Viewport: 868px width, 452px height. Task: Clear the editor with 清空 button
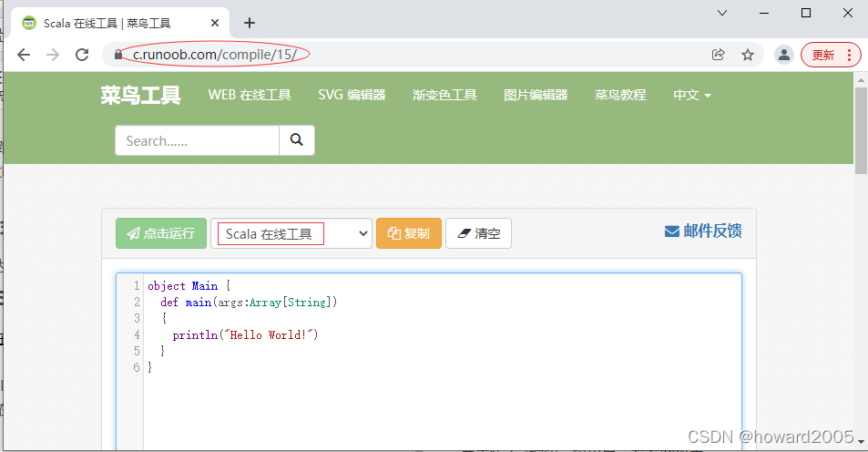[x=478, y=233]
